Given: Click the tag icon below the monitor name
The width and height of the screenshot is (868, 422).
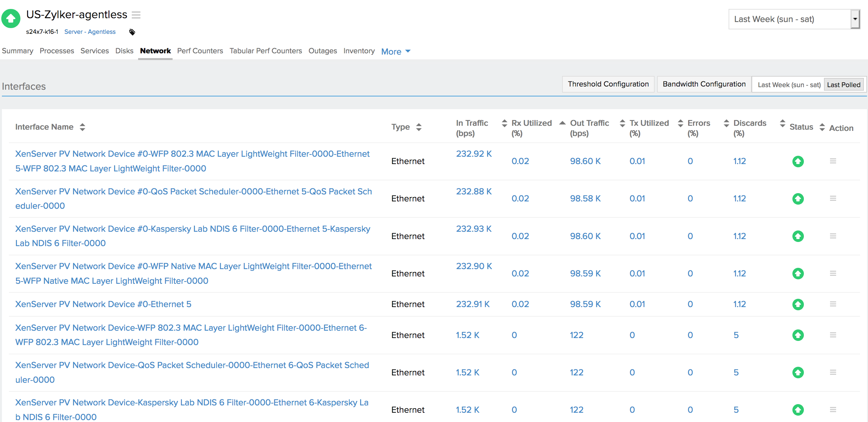Looking at the screenshot, I should tap(132, 32).
